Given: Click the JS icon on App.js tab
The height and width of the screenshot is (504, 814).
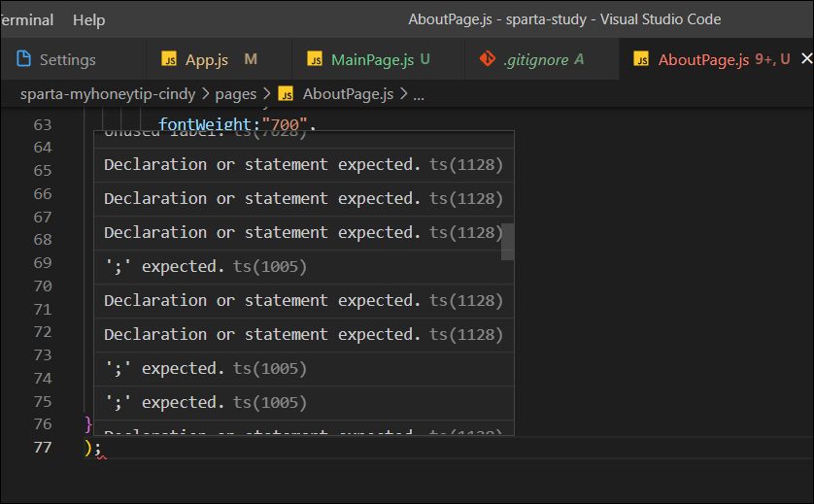Looking at the screenshot, I should pyautogui.click(x=169, y=58).
